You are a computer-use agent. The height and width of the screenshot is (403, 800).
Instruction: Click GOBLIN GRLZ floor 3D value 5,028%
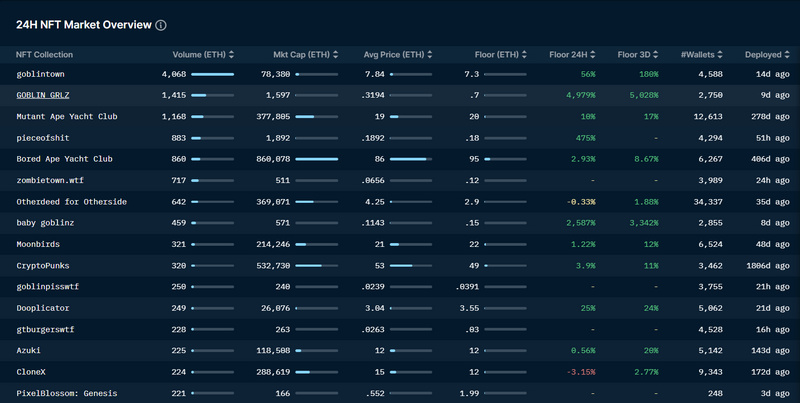(644, 95)
